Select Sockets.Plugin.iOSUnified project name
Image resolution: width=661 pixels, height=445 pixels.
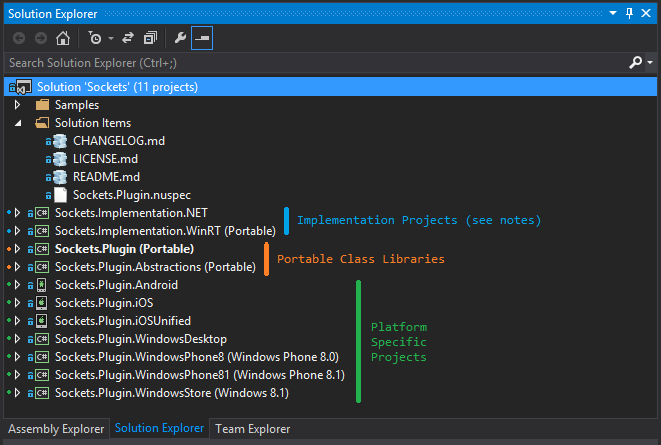point(123,321)
